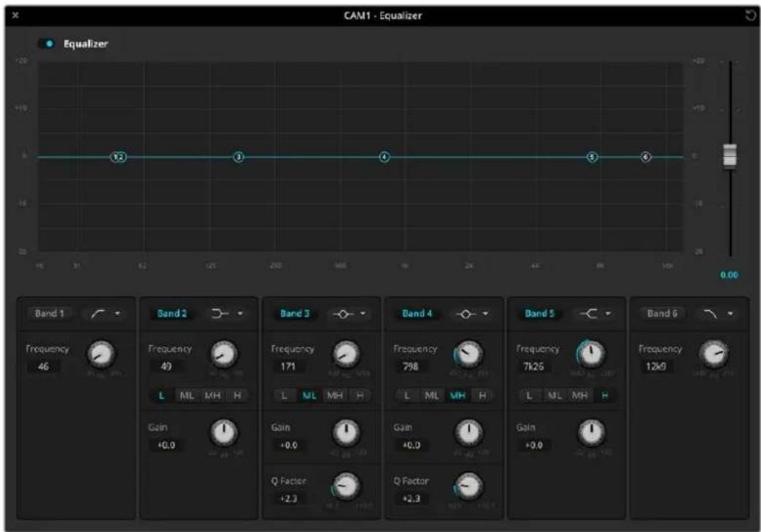
Task: Click the 0.00 gain value readout
Action: pyautogui.click(x=729, y=274)
